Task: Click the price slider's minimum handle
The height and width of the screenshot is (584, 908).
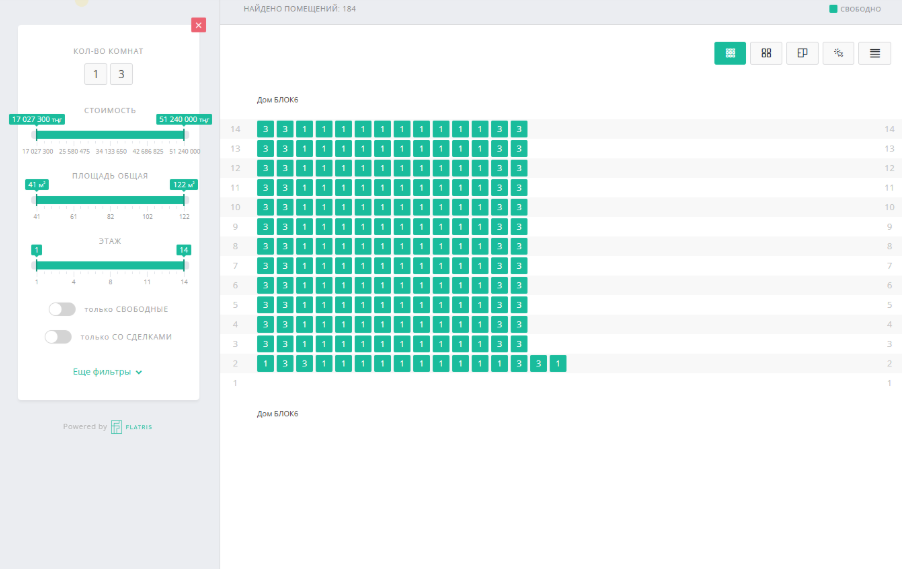Action: coord(35,134)
